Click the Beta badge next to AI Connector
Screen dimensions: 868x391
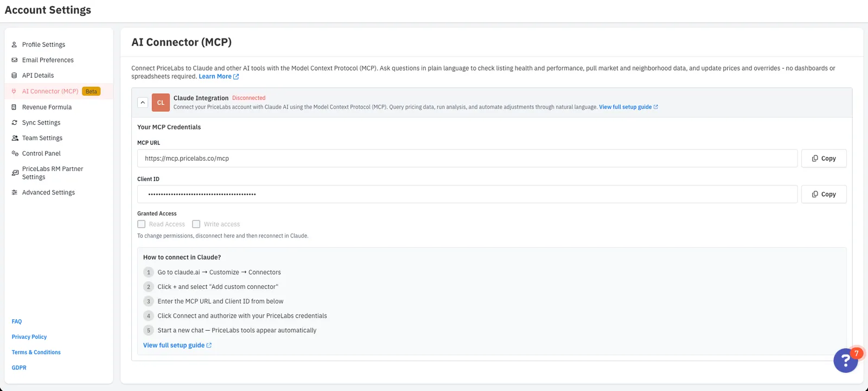[x=91, y=91]
